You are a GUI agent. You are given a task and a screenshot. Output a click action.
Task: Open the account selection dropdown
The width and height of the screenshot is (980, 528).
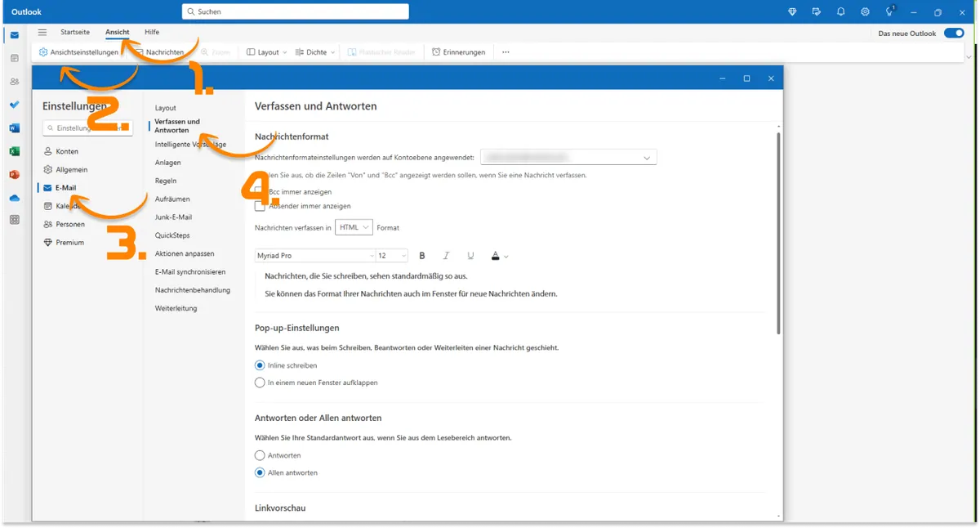click(x=568, y=157)
